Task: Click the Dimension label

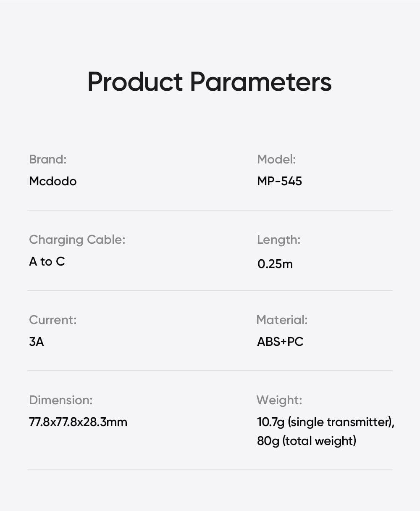Action: point(61,400)
